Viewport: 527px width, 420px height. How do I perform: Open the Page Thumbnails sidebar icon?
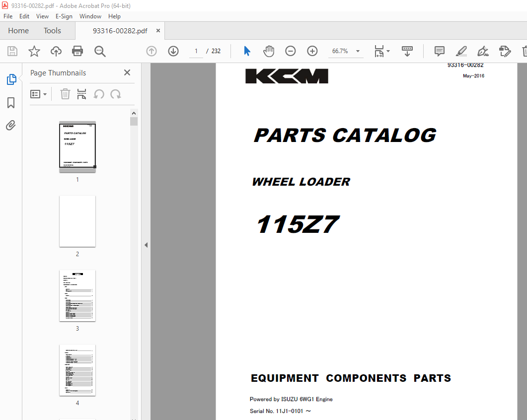click(11, 79)
